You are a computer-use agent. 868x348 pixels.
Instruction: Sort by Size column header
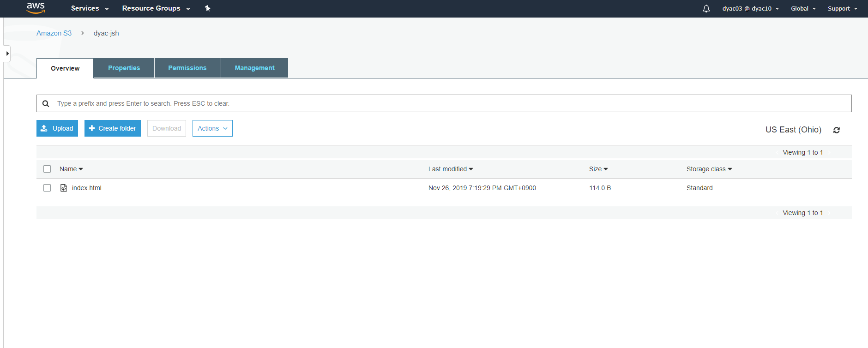point(598,169)
